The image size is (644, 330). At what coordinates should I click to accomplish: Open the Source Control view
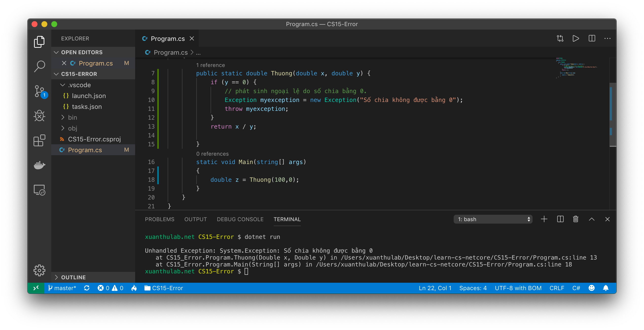[39, 91]
